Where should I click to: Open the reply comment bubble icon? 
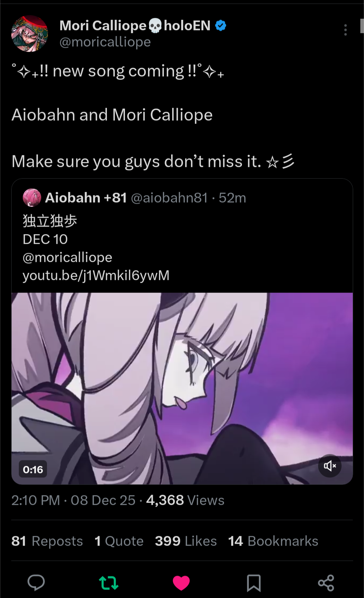(36, 582)
